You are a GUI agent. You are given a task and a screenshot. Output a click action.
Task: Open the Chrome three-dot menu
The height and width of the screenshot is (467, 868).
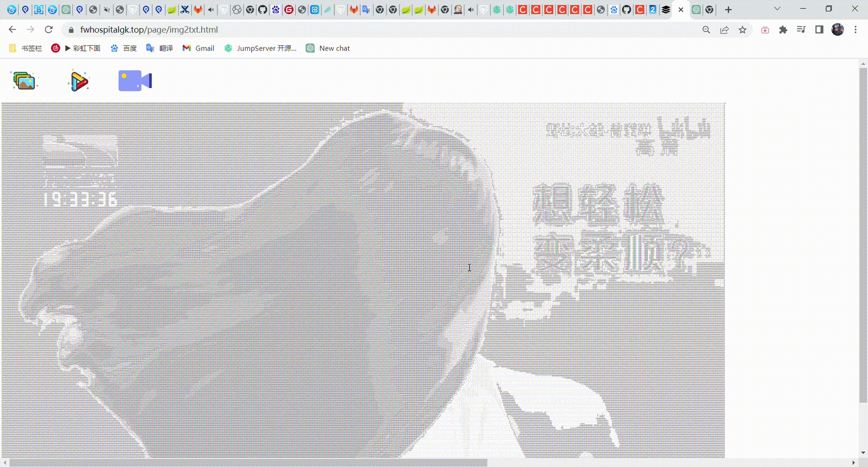(855, 30)
